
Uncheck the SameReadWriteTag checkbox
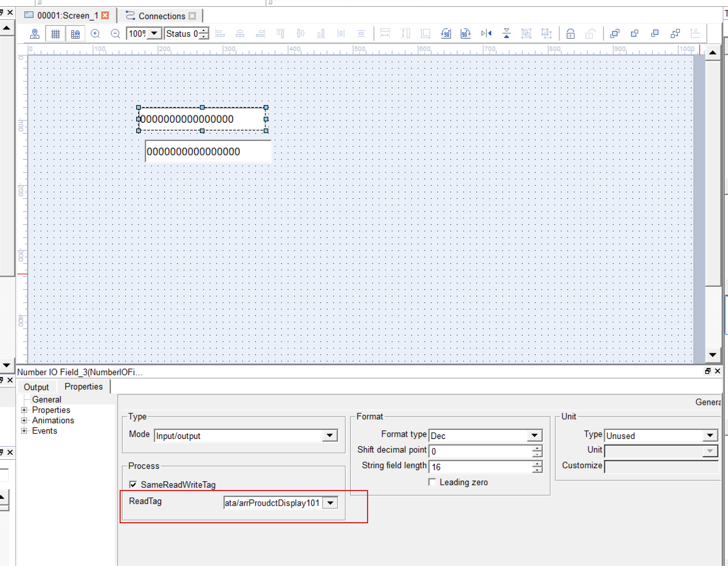(133, 485)
